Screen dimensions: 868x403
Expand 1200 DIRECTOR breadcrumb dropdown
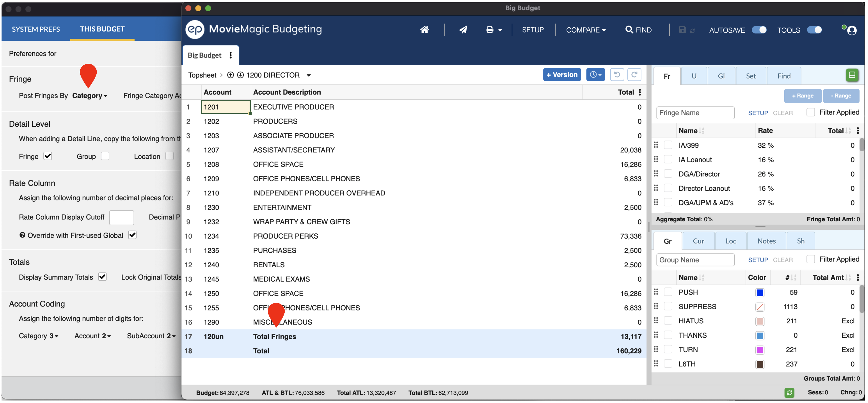pyautogui.click(x=309, y=75)
